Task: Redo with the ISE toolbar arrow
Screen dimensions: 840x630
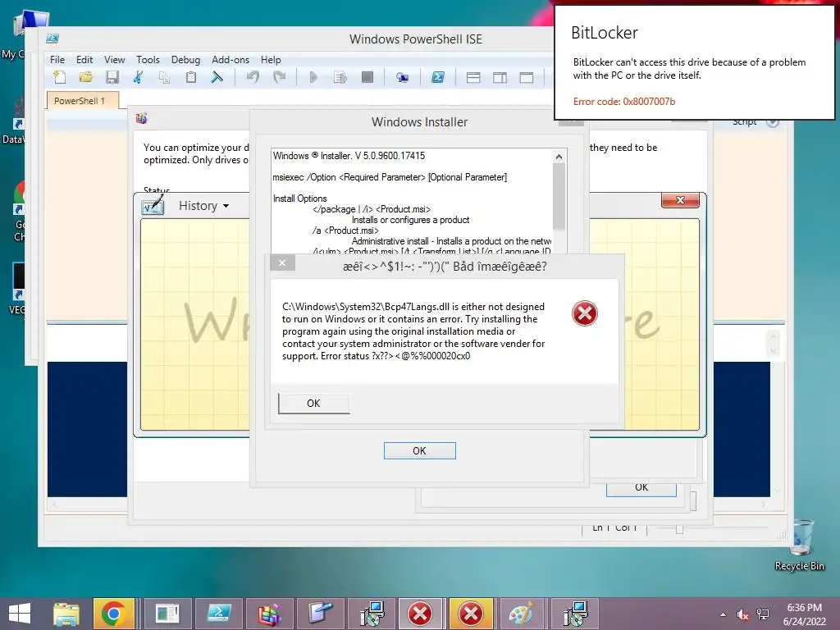Action: pos(279,78)
